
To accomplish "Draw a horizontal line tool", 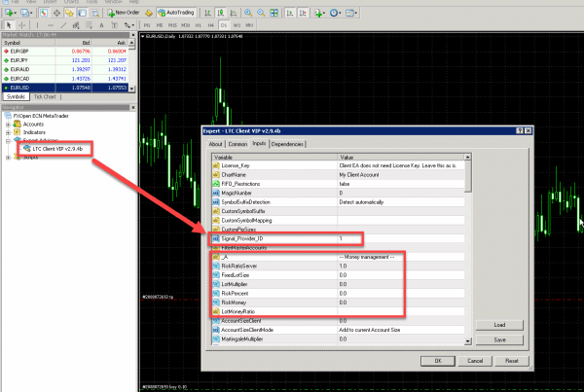I will pos(51,25).
